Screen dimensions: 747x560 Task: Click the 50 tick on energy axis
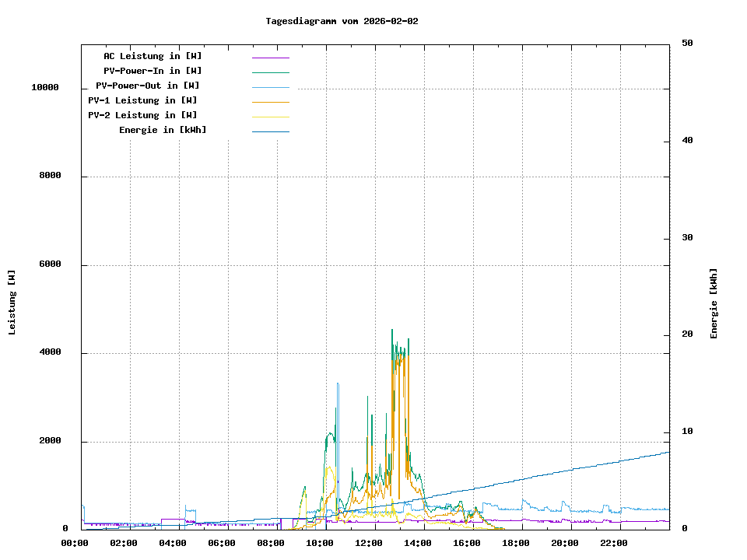[687, 44]
